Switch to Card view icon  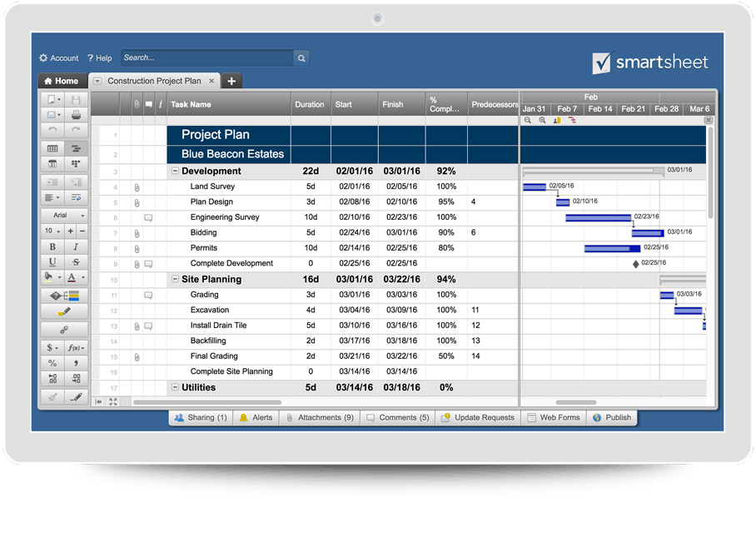(76, 164)
